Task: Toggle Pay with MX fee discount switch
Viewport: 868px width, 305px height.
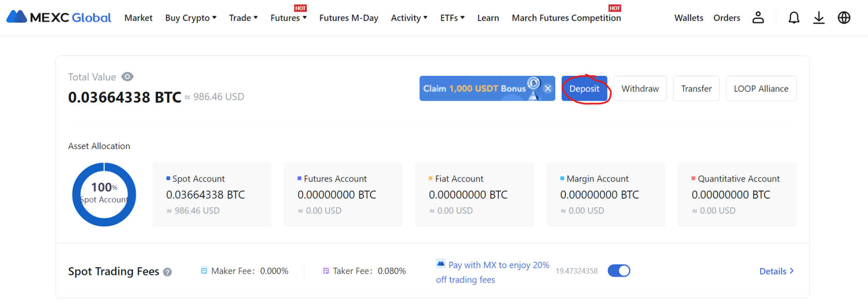Action: click(619, 271)
